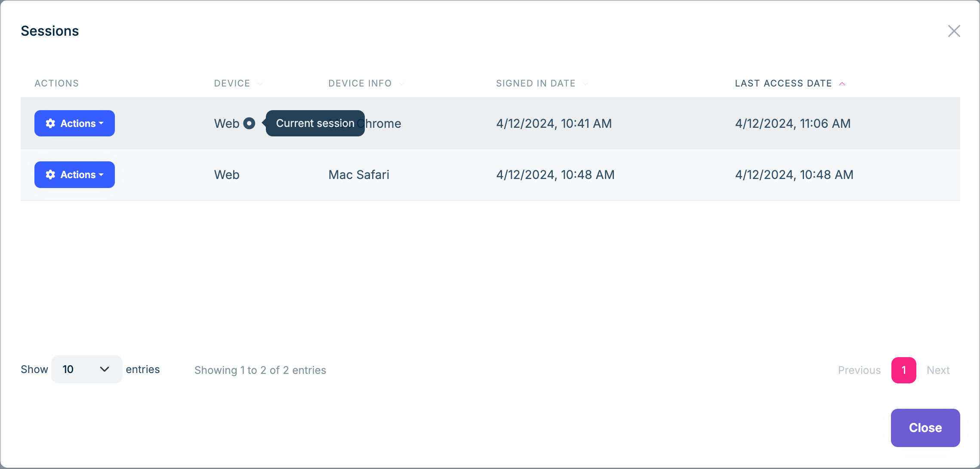Viewport: 980px width, 469px height.
Task: Open the Actions dropdown for the Chrome session
Action: coord(74,123)
